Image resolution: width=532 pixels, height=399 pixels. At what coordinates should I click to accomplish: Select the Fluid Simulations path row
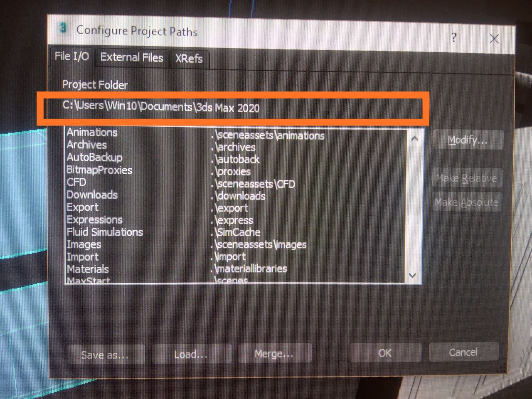point(236,232)
